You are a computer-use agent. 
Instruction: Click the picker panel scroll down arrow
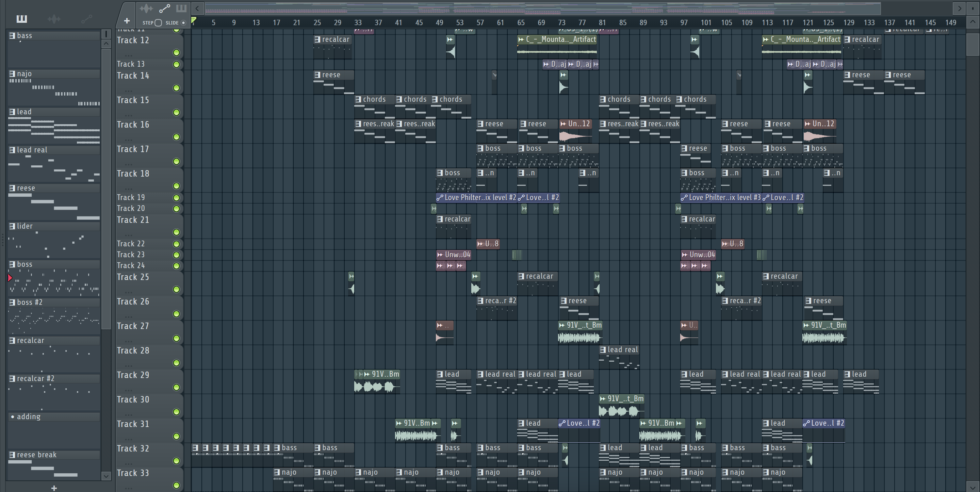[x=106, y=476]
